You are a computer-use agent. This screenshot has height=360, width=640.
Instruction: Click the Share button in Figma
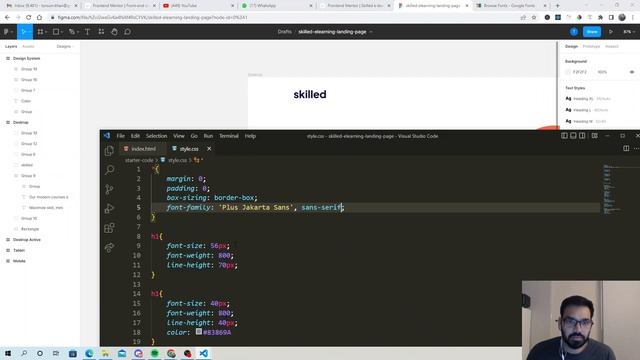(592, 32)
